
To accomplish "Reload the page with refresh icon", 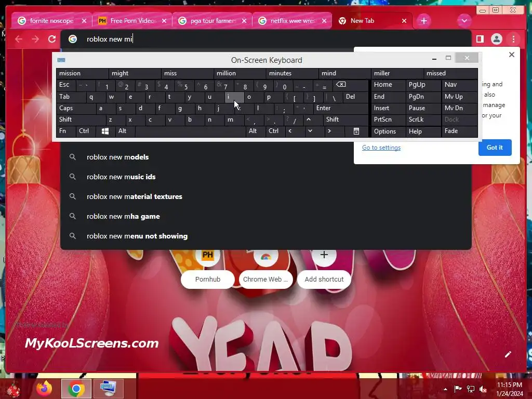I will 52,39.
